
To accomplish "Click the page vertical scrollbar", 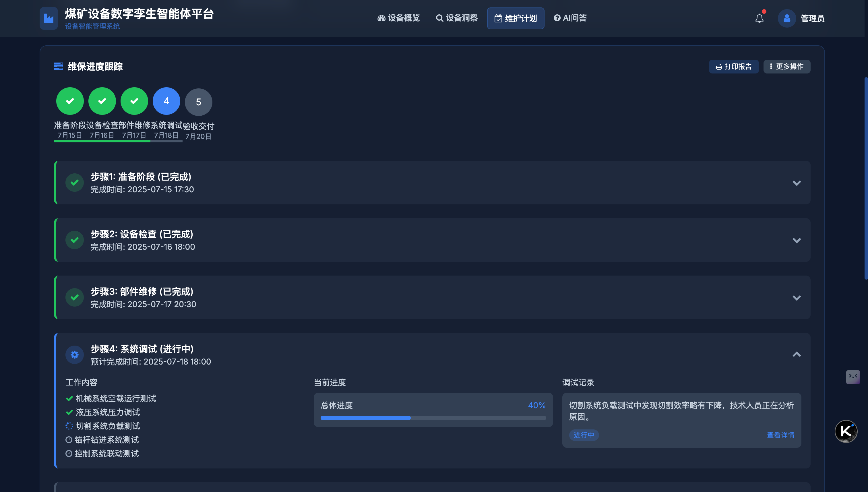I will (x=866, y=178).
